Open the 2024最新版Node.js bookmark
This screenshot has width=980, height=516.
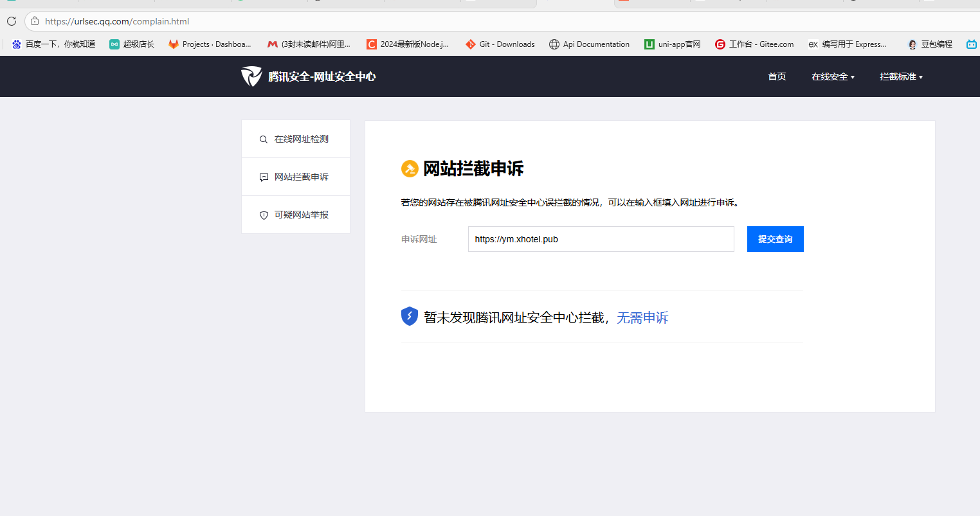tap(408, 44)
